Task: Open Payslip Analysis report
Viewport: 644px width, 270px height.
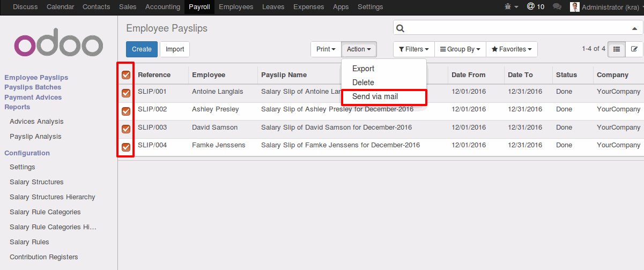Action: point(35,137)
